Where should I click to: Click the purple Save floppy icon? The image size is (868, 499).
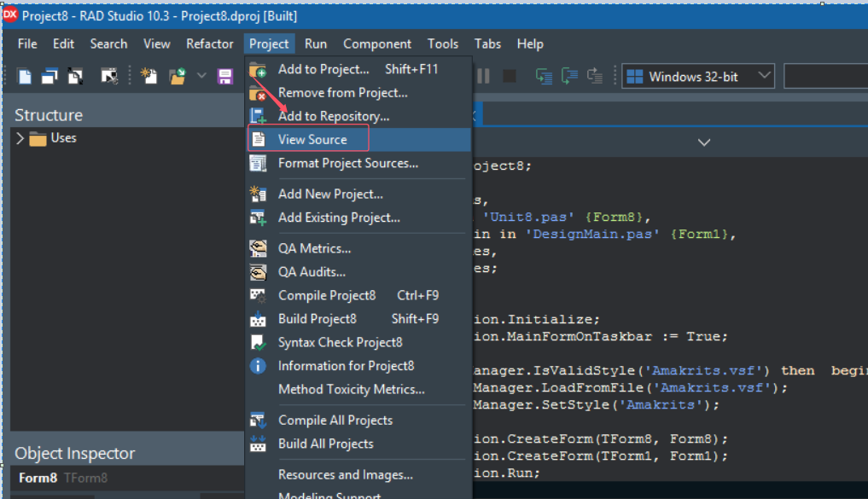224,77
